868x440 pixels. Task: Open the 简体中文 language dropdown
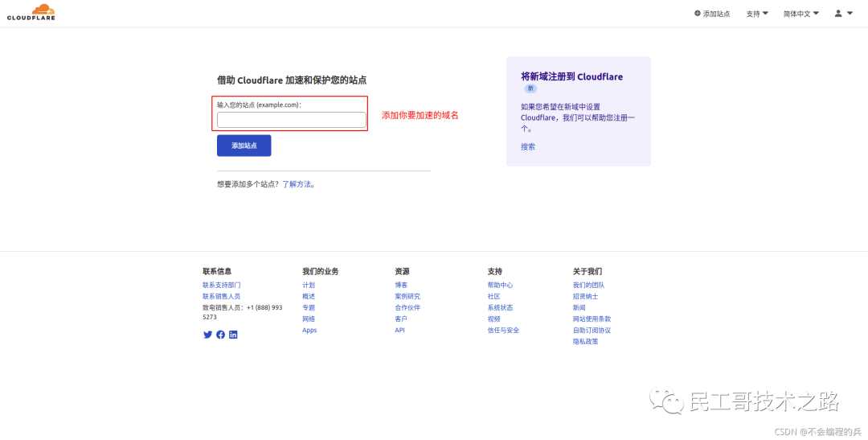pos(800,14)
